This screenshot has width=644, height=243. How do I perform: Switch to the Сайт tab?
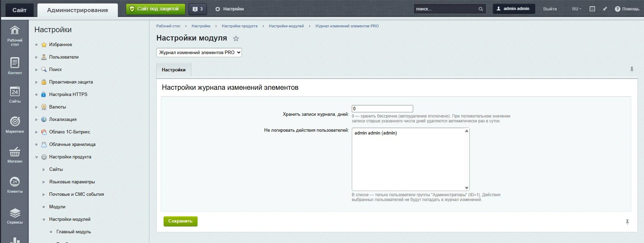click(x=19, y=10)
